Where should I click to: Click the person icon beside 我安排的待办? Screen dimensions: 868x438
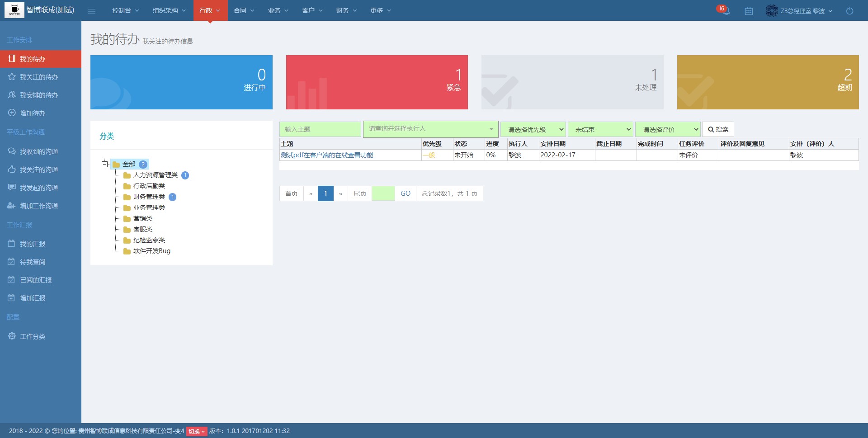tap(12, 94)
